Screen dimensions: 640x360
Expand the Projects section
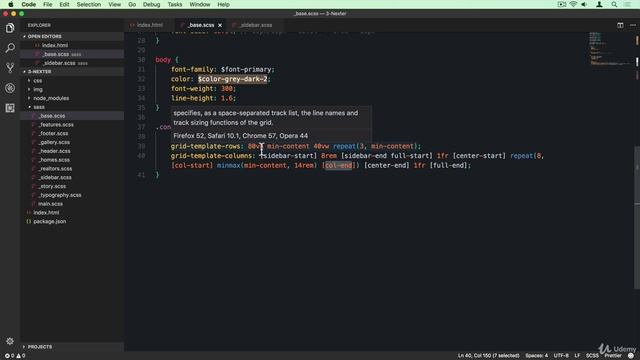[40, 347]
